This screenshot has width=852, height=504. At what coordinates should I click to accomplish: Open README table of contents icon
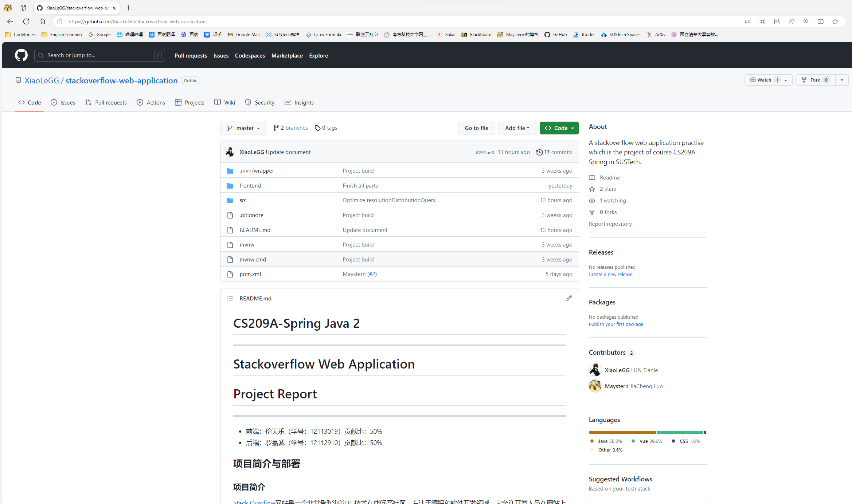230,298
